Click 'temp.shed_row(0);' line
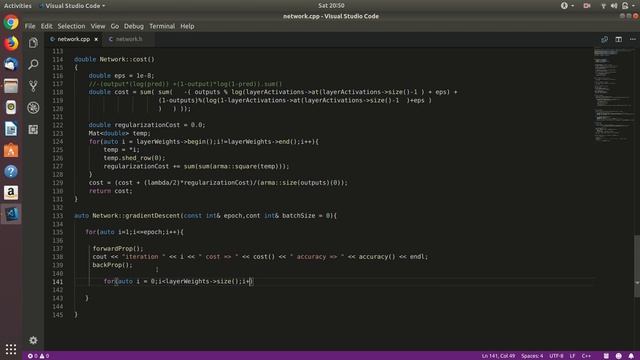 pos(134,158)
